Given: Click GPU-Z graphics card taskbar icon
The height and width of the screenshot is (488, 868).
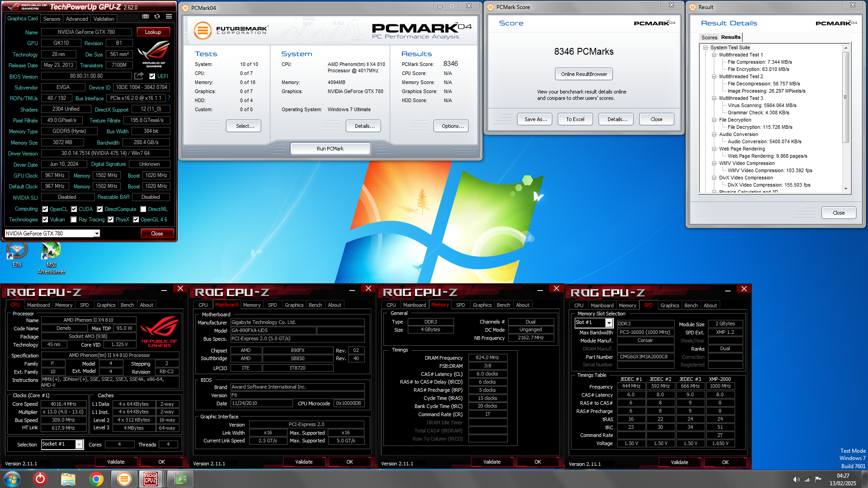Looking at the screenshot, I should (180, 479).
